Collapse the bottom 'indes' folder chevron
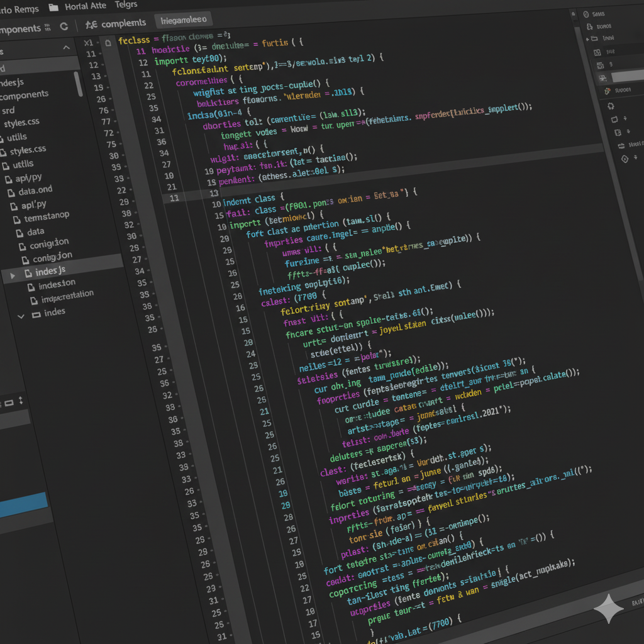 pyautogui.click(x=21, y=316)
